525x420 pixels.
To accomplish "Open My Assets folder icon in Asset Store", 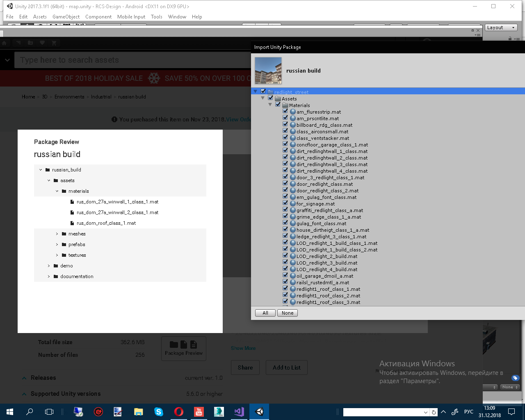I will 30,43.
